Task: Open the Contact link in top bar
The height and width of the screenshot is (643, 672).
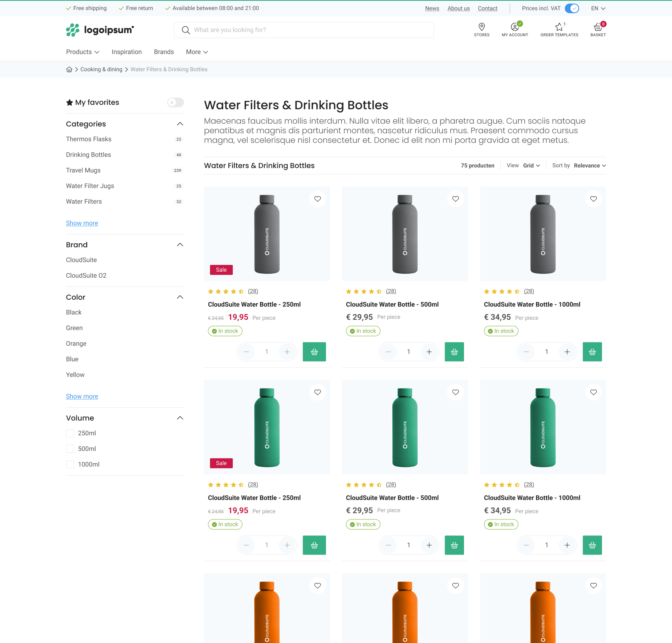Action: point(487,8)
